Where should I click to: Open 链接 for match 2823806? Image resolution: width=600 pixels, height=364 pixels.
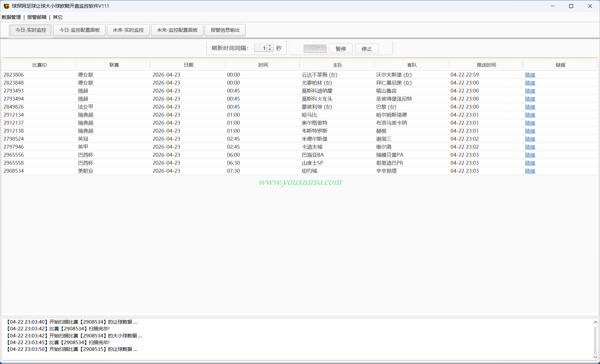click(x=530, y=75)
